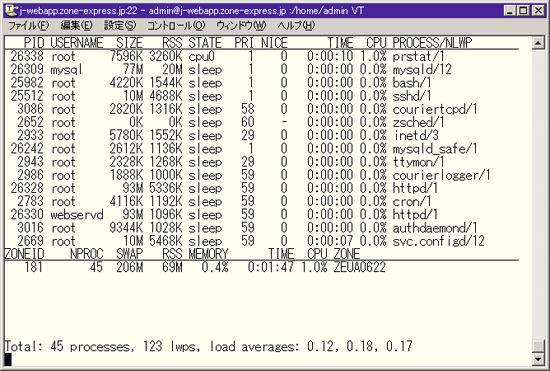The width and height of the screenshot is (550, 371).
Task: Click the sshd/1 process name
Action: [411, 96]
